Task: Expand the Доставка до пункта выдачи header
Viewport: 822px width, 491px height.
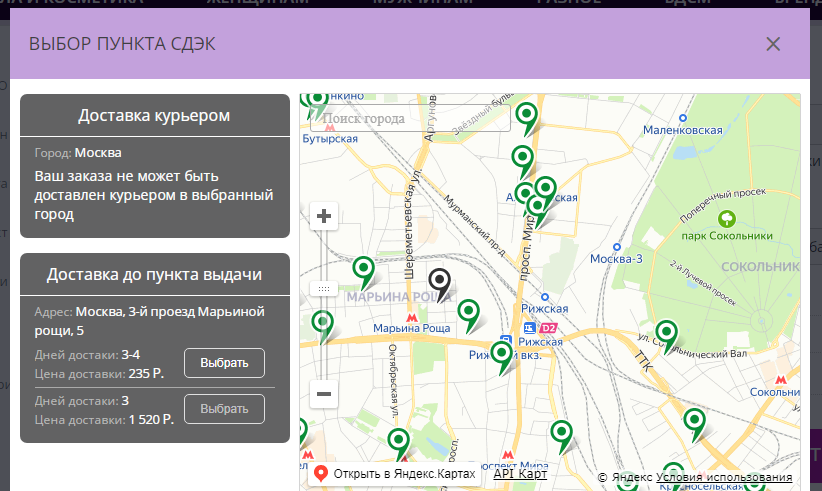Action: click(x=155, y=274)
